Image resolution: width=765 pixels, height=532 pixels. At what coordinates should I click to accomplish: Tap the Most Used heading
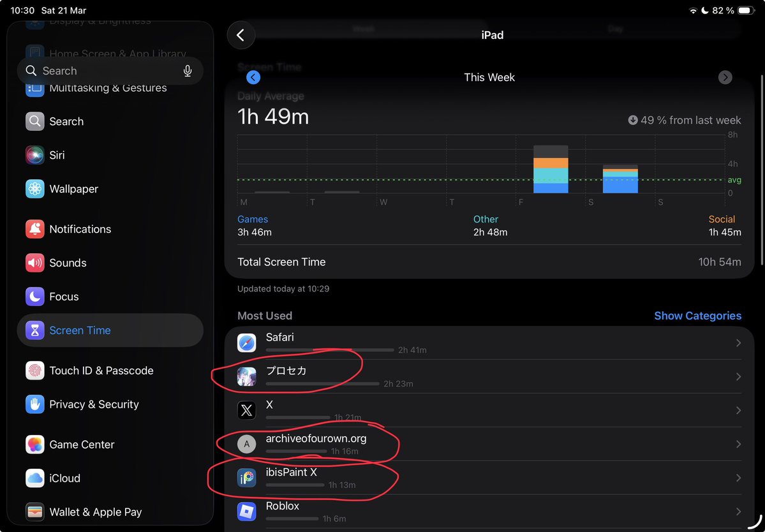click(265, 316)
